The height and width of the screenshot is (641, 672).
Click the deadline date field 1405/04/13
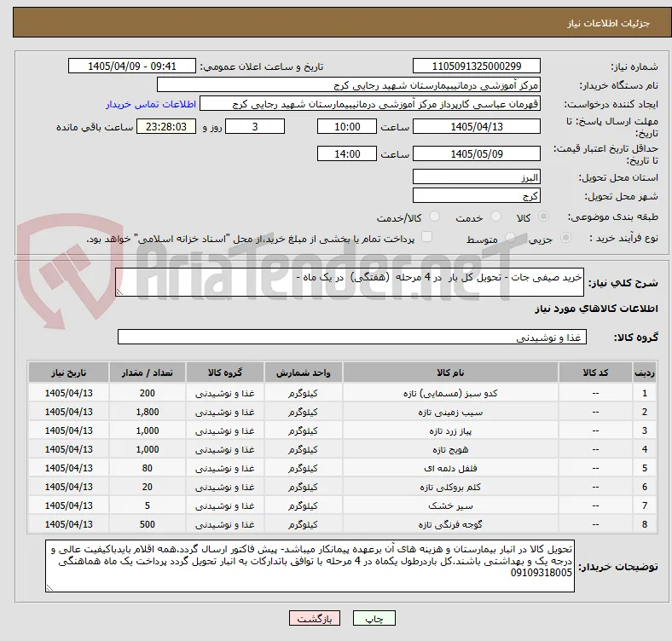[x=476, y=126]
